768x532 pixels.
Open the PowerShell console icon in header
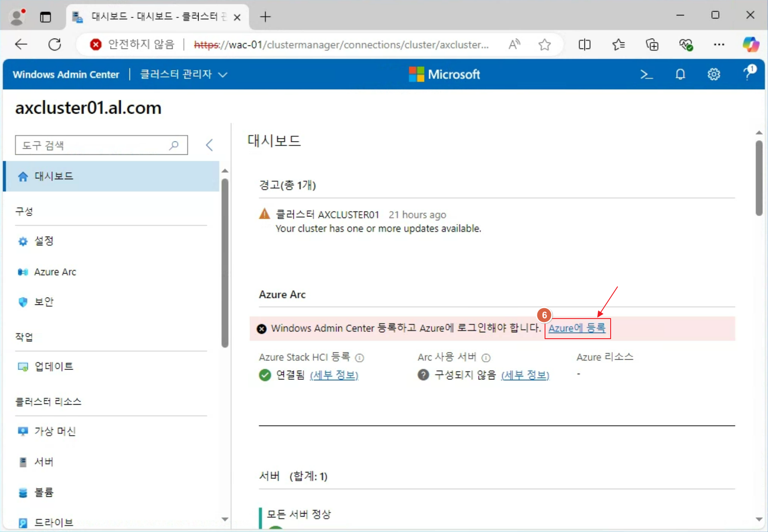[646, 75]
